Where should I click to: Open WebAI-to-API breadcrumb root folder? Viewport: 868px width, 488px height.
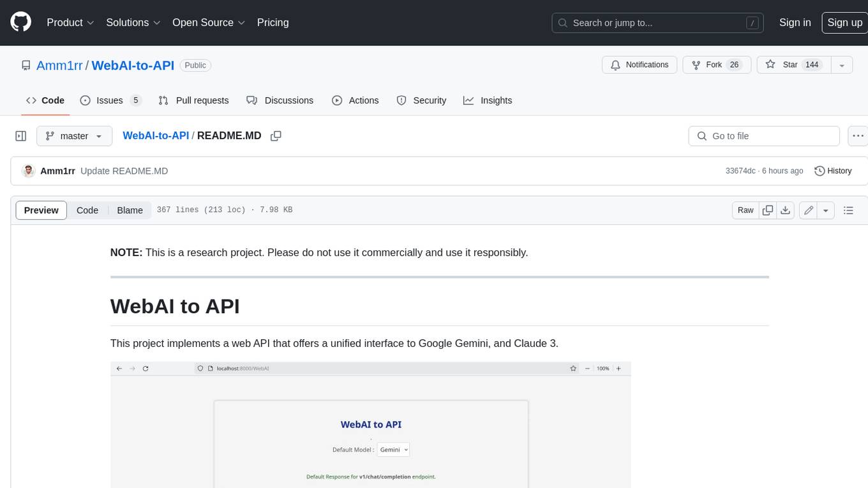click(x=156, y=136)
